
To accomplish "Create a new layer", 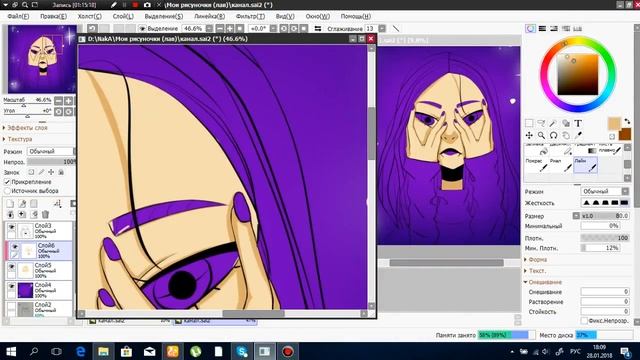I will (x=10, y=203).
